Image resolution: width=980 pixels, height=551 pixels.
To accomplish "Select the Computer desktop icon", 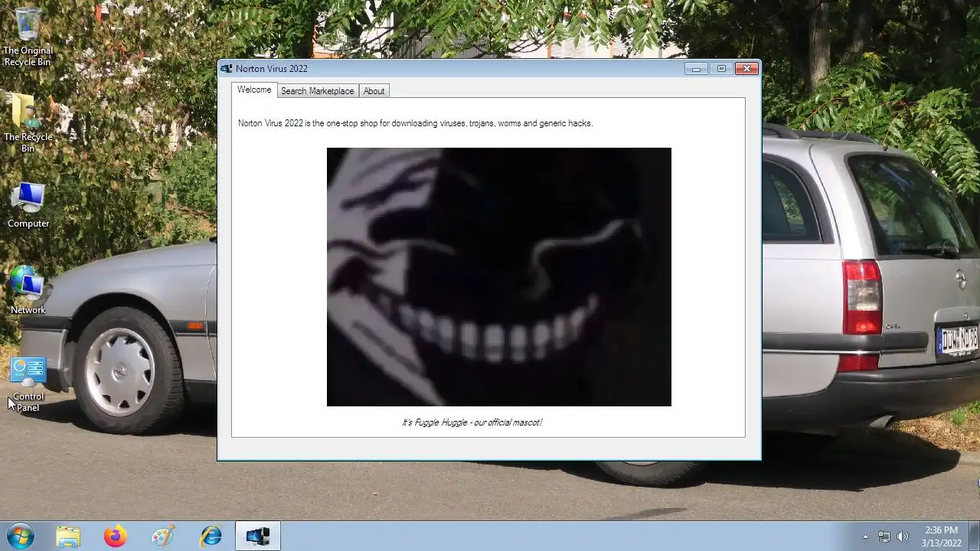I will click(28, 204).
